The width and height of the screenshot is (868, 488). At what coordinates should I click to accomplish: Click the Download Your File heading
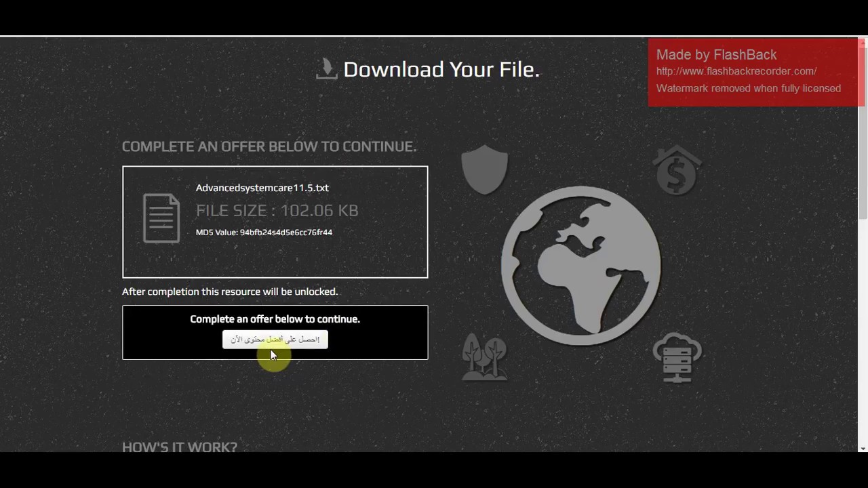[x=441, y=69]
